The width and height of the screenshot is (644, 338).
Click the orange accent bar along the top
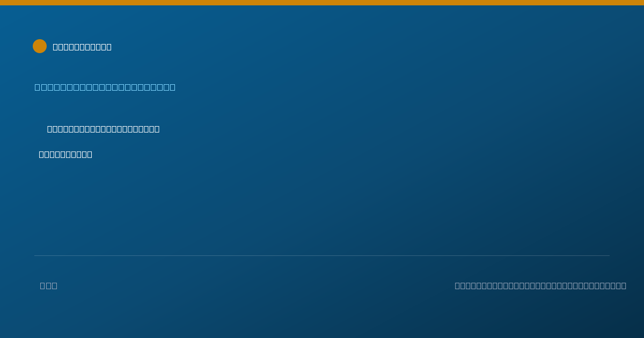[322, 3]
